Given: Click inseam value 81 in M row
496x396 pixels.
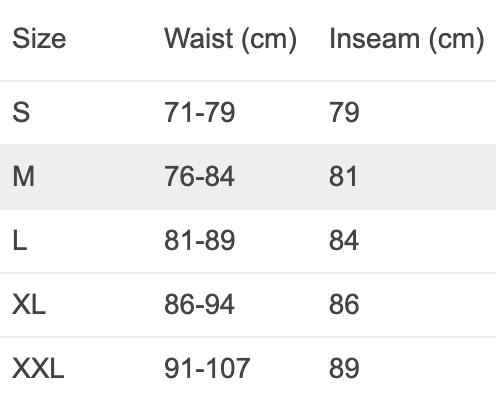Looking at the screenshot, I should click(x=343, y=176).
